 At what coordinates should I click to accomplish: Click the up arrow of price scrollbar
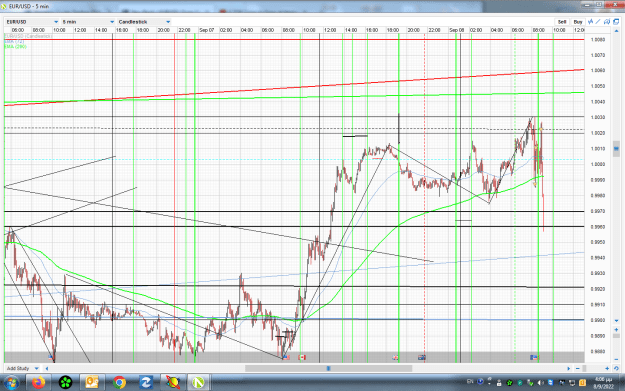617,31
